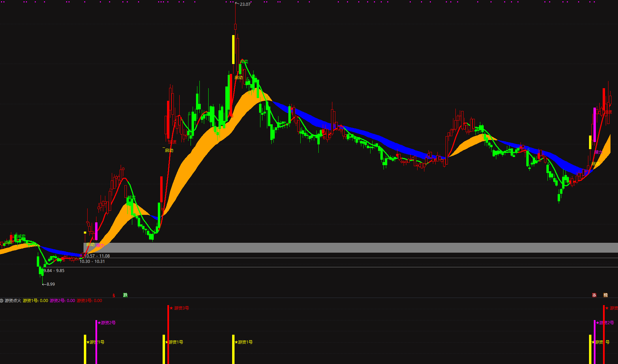Click the 游资点火 indicator name
This screenshot has height=364, width=618.
coord(13,301)
